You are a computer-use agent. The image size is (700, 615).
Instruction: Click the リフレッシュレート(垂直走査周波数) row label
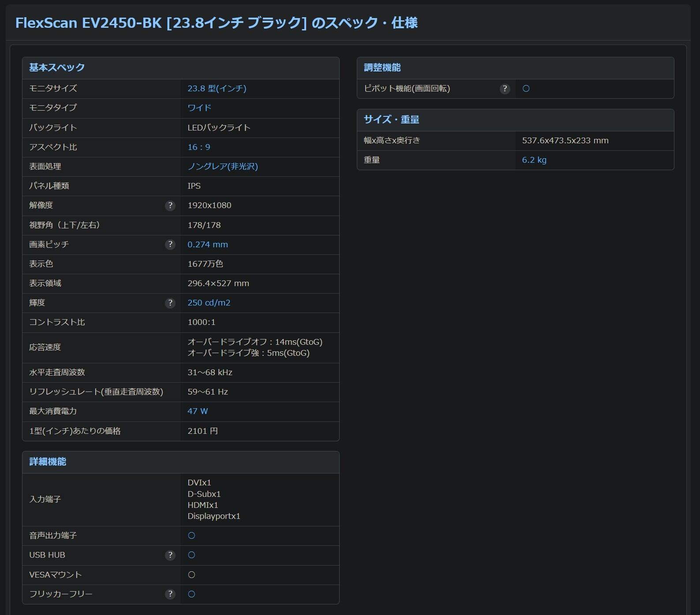coord(96,392)
